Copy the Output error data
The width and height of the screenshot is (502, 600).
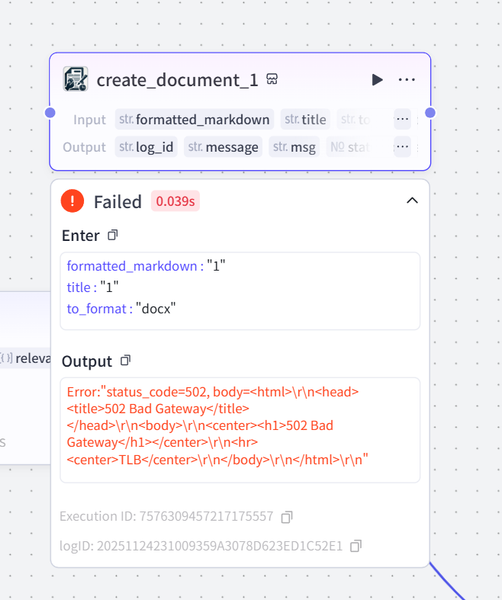[126, 360]
